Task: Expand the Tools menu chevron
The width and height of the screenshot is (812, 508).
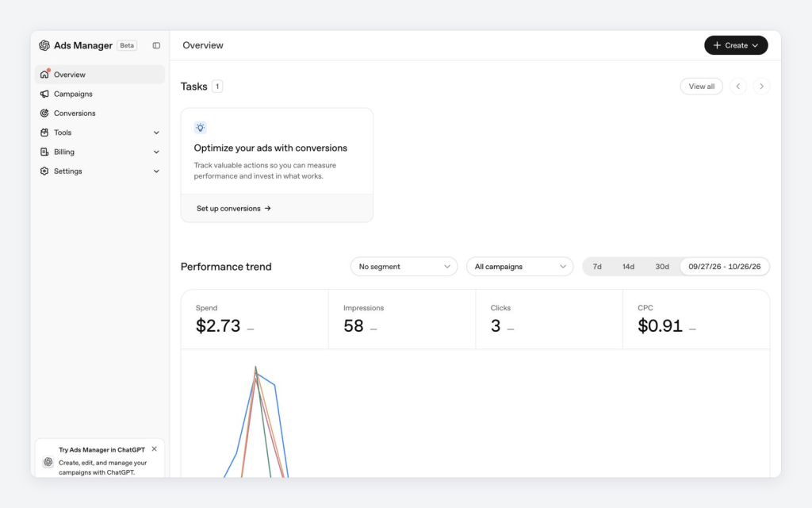Action: click(x=156, y=133)
